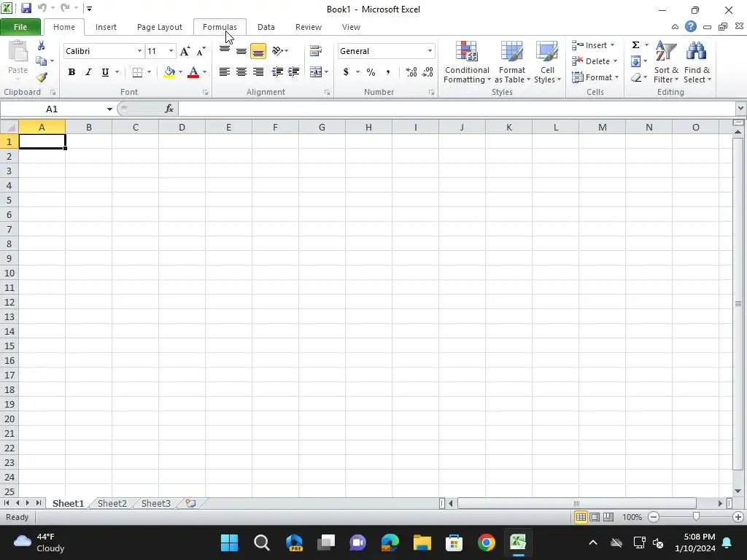Open Cell Styles dropdown
The image size is (747, 560).
point(547,62)
